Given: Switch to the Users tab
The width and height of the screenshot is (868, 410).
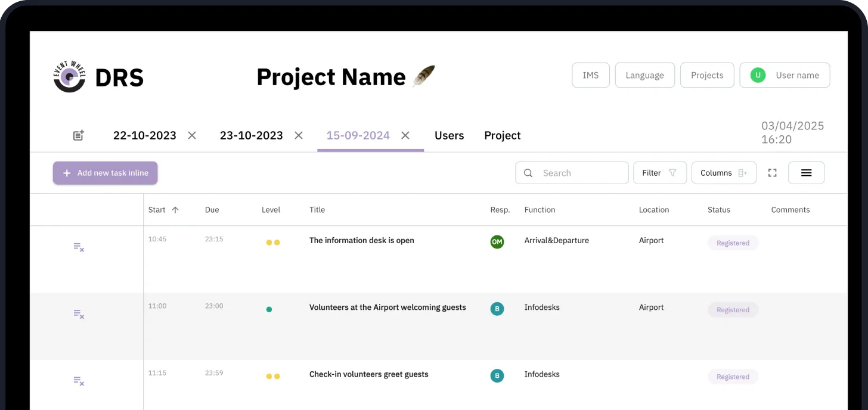Looking at the screenshot, I should click(449, 135).
